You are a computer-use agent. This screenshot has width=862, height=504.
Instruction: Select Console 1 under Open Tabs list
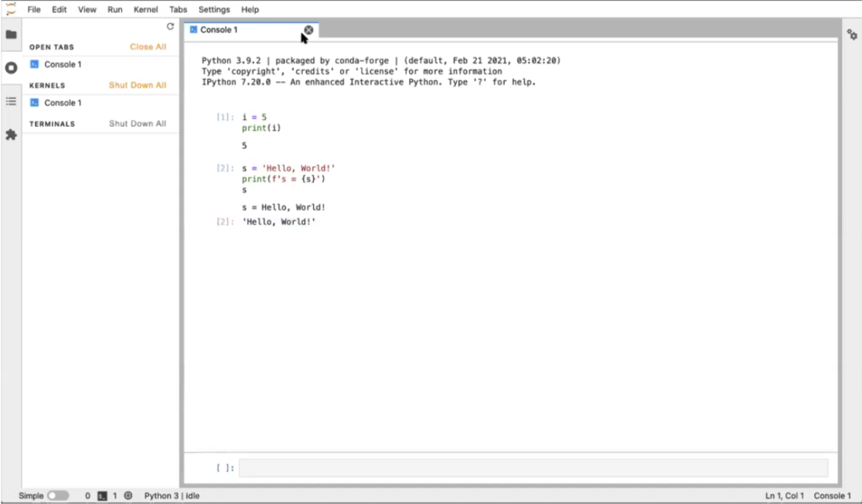(62, 65)
